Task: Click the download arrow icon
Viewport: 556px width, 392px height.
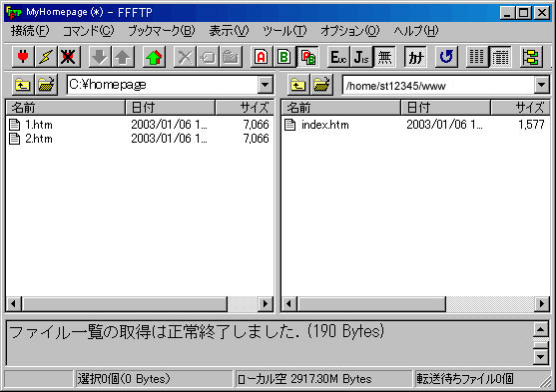Action: [x=99, y=57]
